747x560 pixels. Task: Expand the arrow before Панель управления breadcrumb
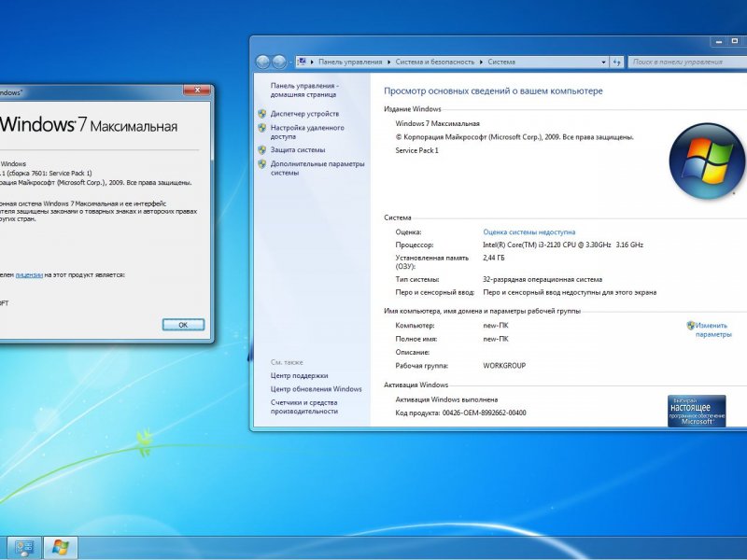pyautogui.click(x=312, y=62)
